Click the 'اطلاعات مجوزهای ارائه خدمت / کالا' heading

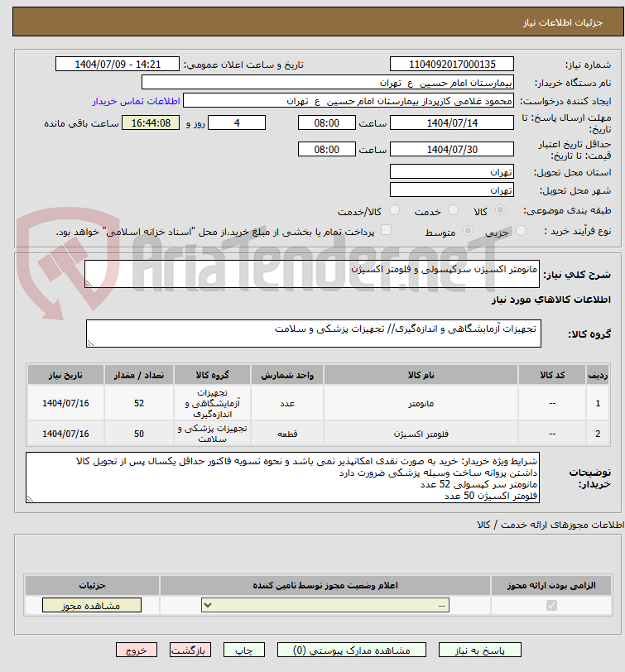550,525
